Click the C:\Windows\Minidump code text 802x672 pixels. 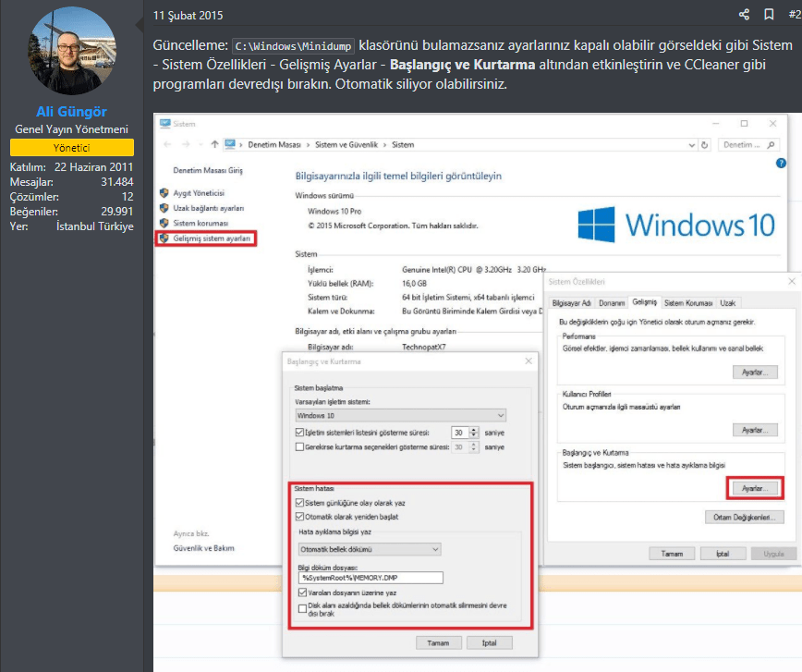click(x=293, y=46)
